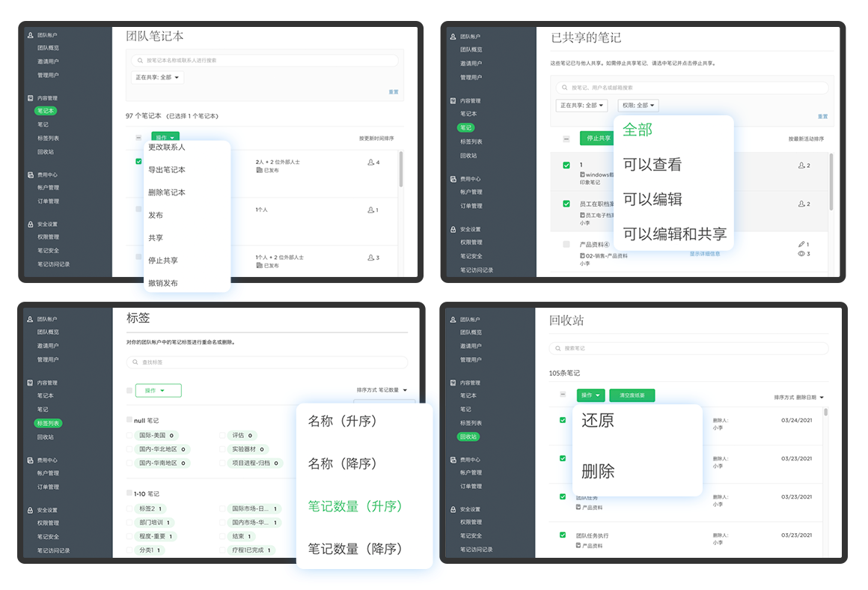This screenshot has height=590, width=868.
Task: Click the 费用中心 icon in 已共享的笔记 sidebar
Action: (x=453, y=179)
